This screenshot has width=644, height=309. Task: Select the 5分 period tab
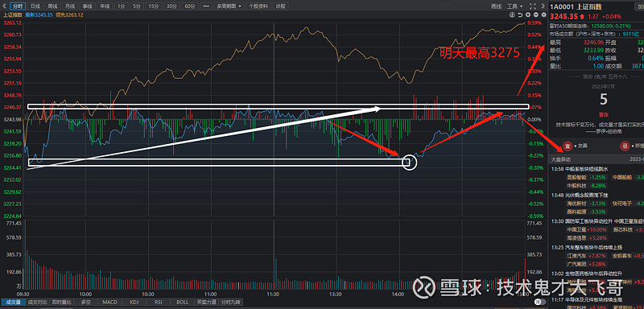[136, 6]
